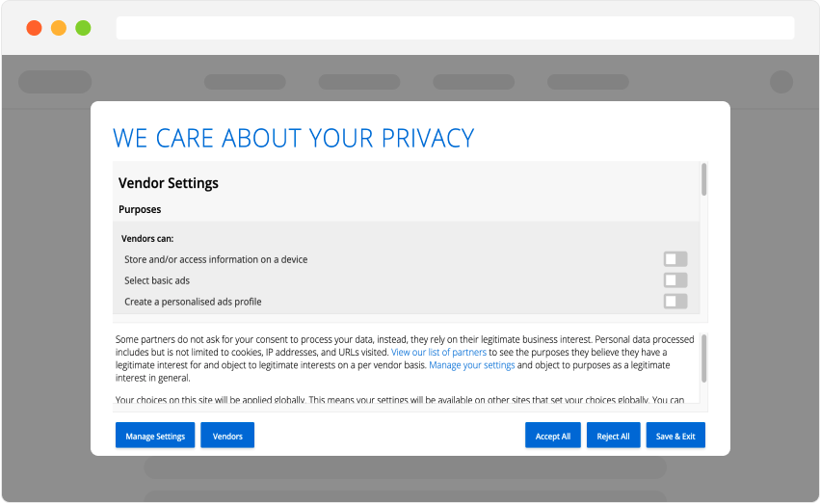Focus the browser address bar
Screen dimensions: 820x504
[455, 28]
